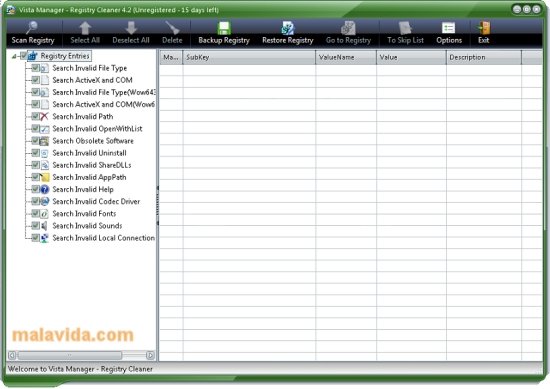This screenshot has height=389, width=550.
Task: Click the Exit door icon
Action: pyautogui.click(x=484, y=28)
